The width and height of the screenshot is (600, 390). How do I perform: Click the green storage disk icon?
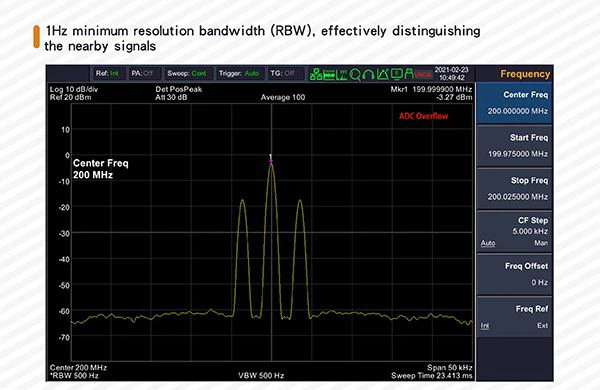pos(329,75)
